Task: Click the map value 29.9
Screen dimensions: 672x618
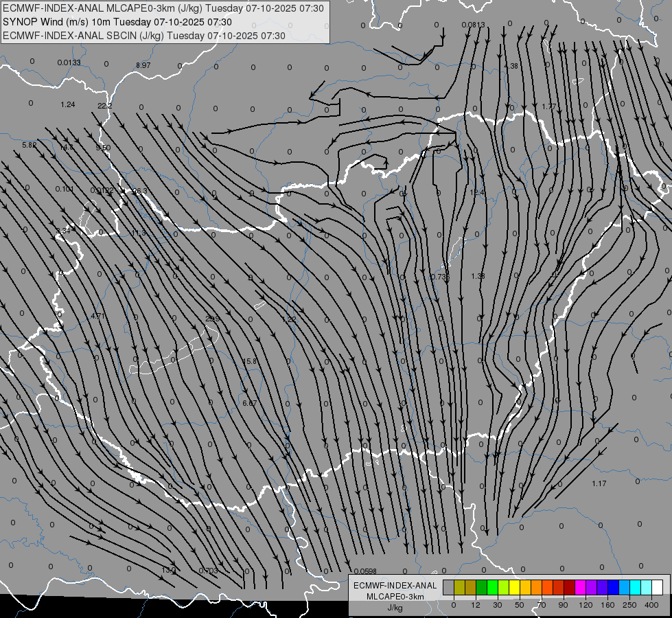Action: (x=213, y=319)
